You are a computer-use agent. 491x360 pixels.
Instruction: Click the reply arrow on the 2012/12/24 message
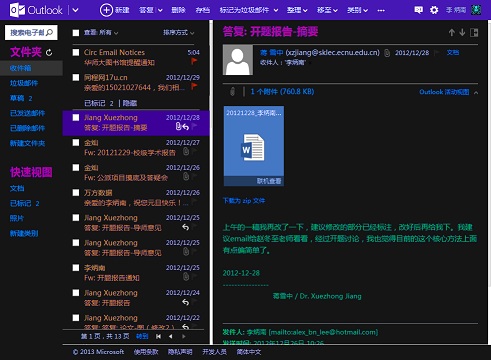point(186,302)
